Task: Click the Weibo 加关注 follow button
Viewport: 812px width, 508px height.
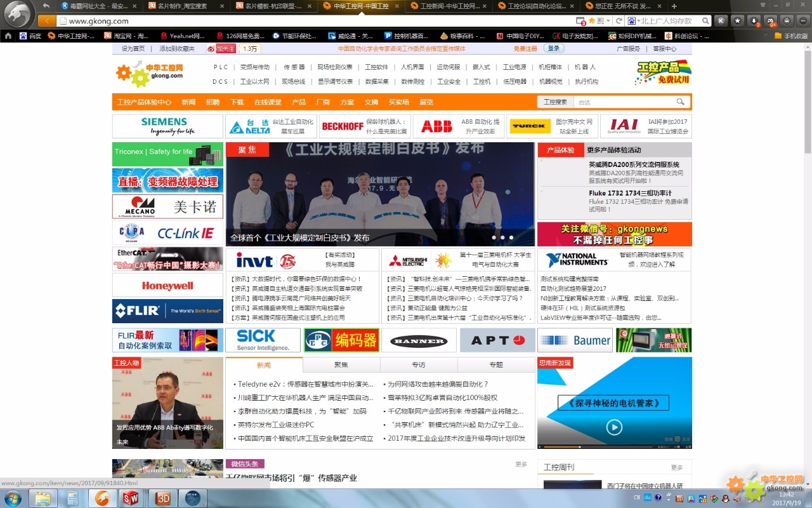Action: (x=222, y=48)
